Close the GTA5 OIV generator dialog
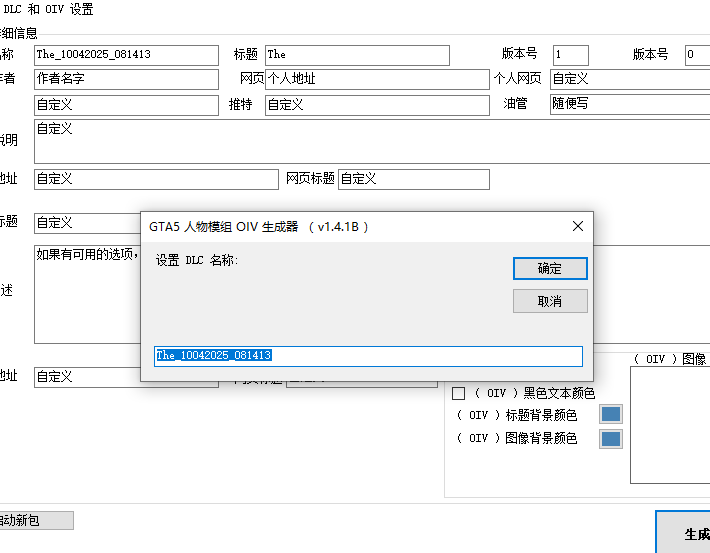 (x=578, y=226)
